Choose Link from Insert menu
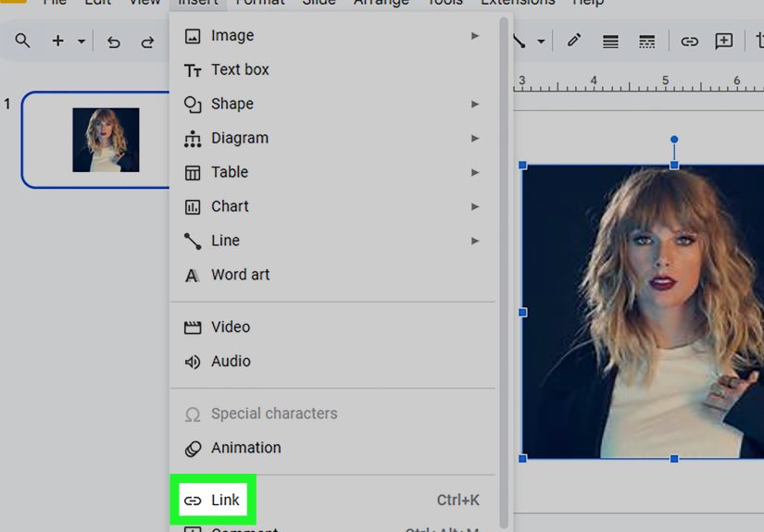The image size is (764, 532). pos(332,500)
